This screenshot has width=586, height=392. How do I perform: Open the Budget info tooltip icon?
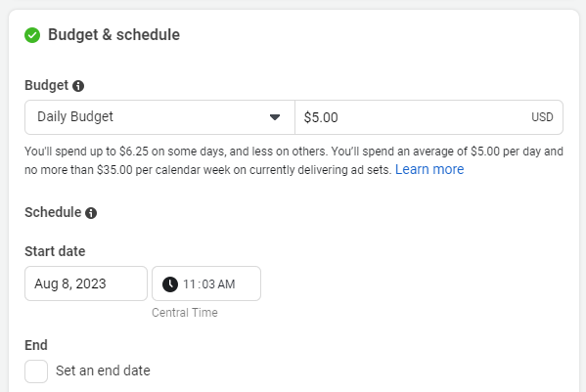tap(78, 86)
